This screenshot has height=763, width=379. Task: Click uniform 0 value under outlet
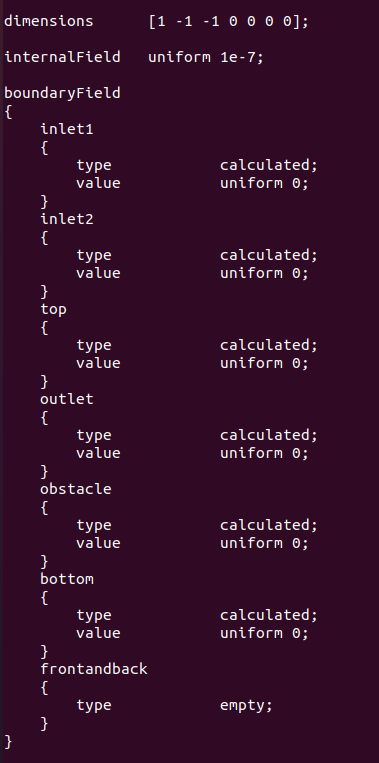(x=264, y=453)
